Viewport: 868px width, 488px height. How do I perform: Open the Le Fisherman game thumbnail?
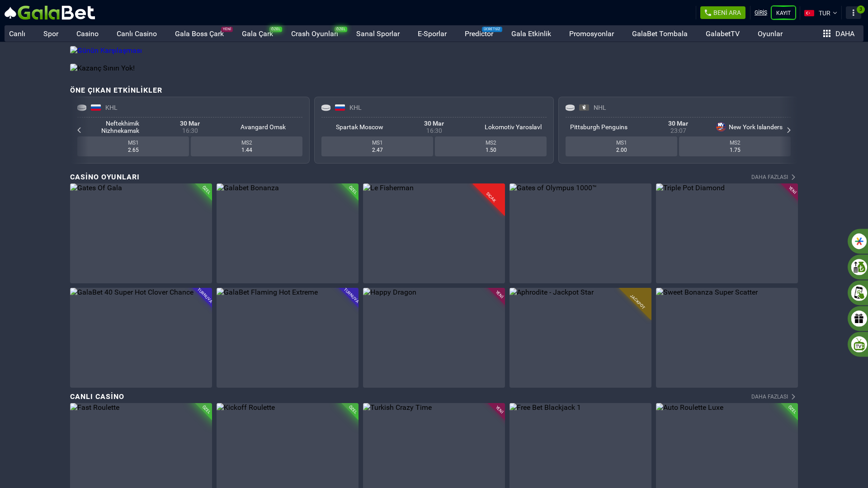434,234
